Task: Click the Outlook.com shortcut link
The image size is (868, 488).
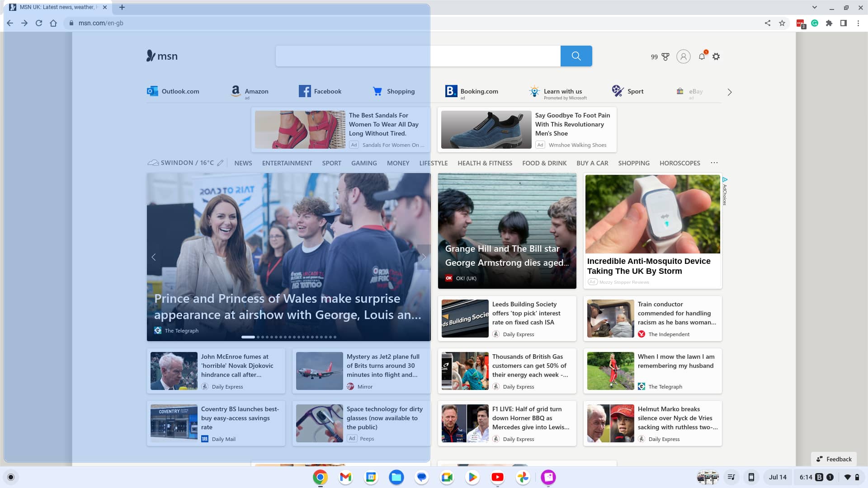Action: coord(173,91)
